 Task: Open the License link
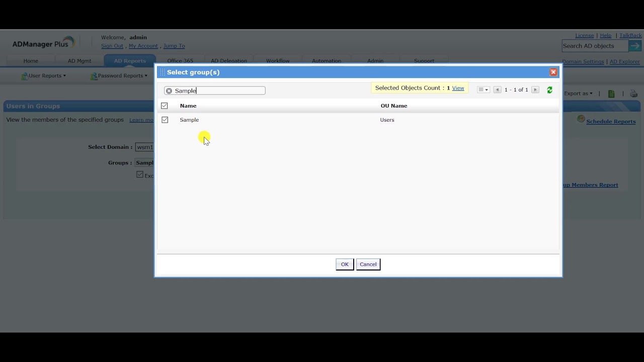click(x=585, y=36)
